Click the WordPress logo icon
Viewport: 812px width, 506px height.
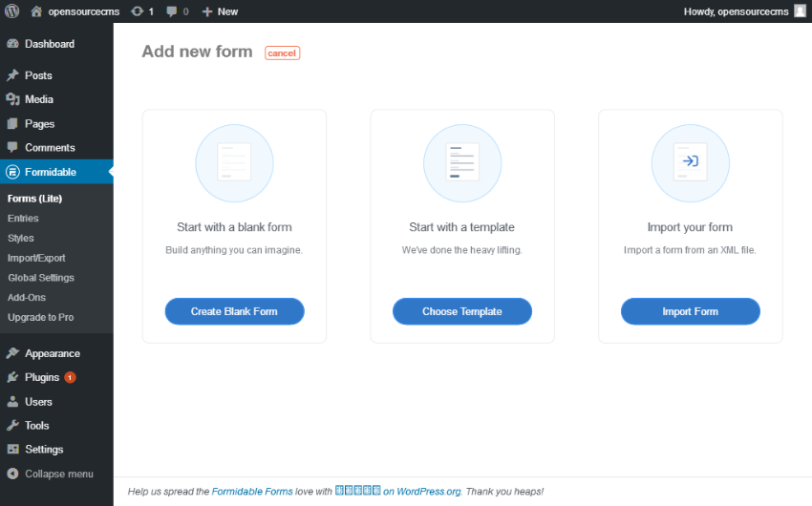coord(12,11)
